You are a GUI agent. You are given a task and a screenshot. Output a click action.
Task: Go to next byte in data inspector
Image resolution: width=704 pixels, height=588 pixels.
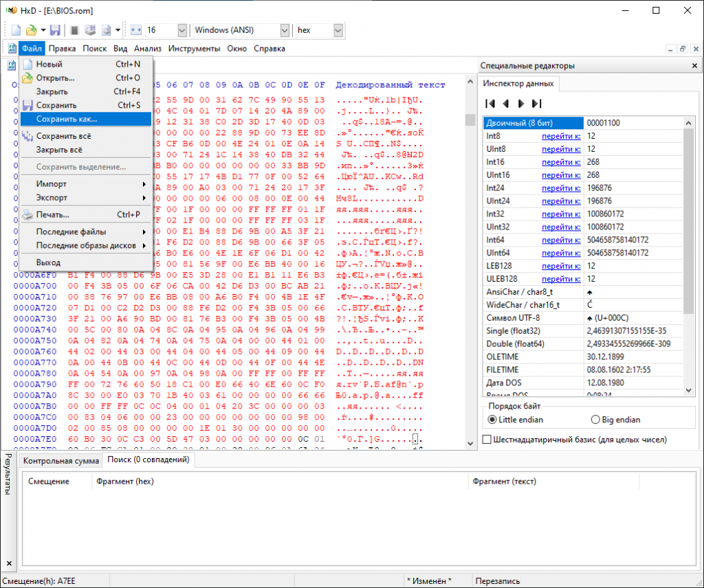(521, 104)
